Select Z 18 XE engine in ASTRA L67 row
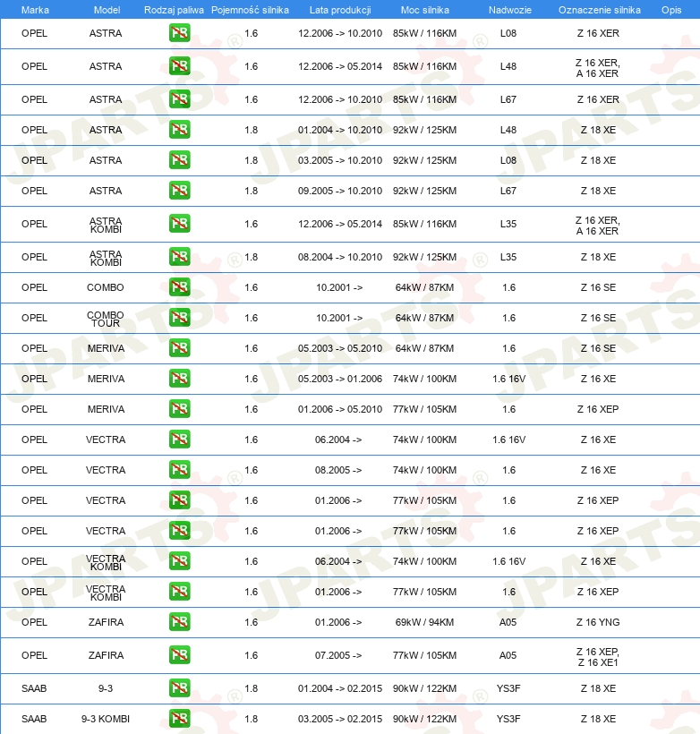Image resolution: width=700 pixels, height=734 pixels. click(598, 191)
